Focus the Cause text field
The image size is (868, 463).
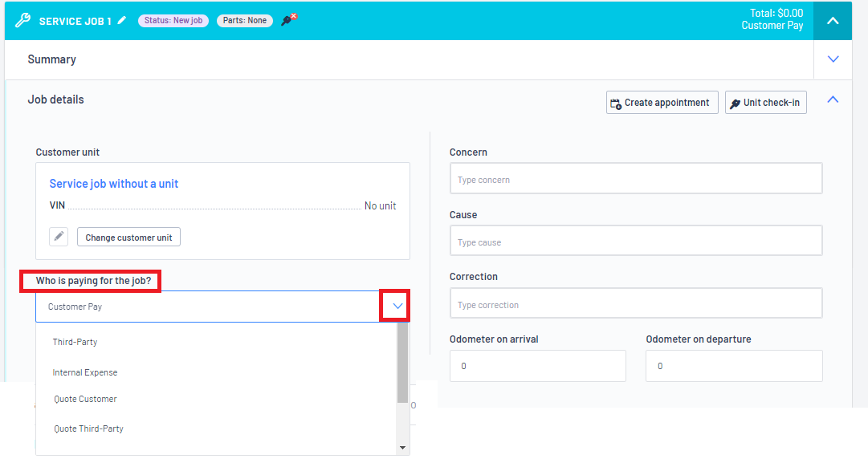[x=636, y=240]
